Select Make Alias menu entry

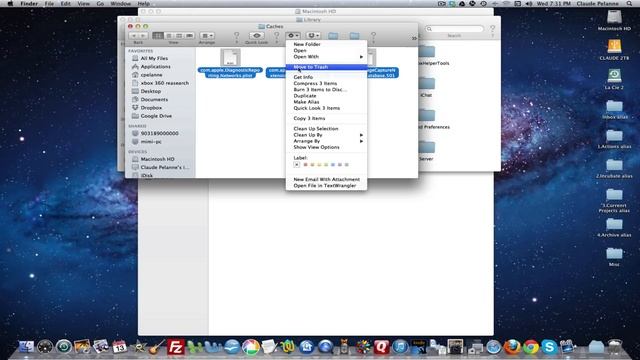[x=326, y=102]
